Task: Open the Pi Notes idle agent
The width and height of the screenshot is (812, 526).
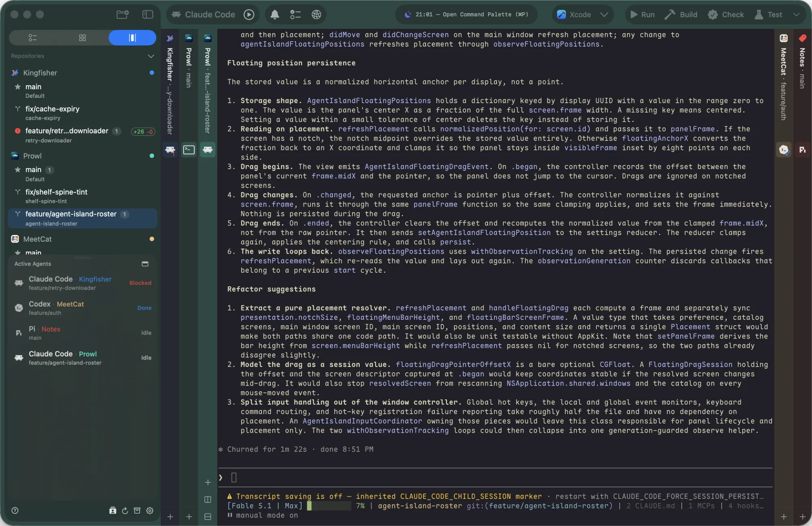Action: click(82, 333)
